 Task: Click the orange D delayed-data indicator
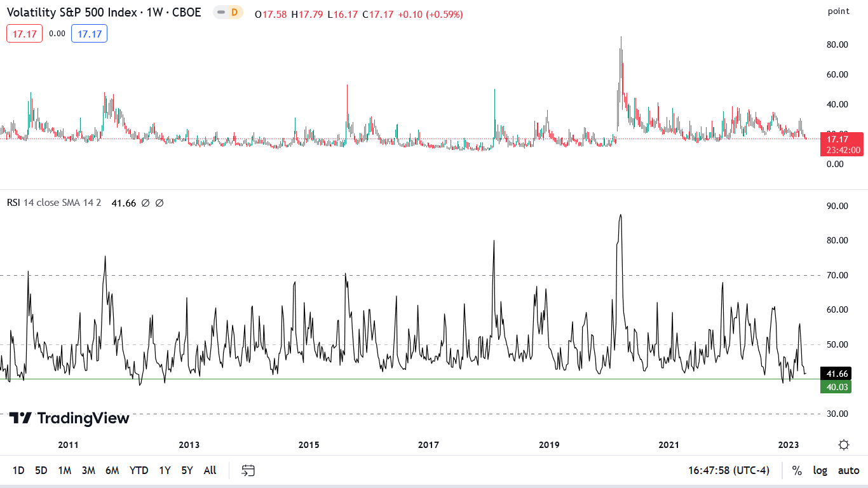[x=234, y=13]
